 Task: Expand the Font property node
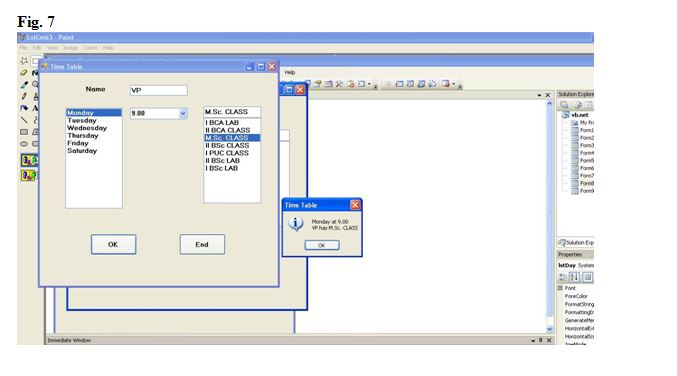560,288
